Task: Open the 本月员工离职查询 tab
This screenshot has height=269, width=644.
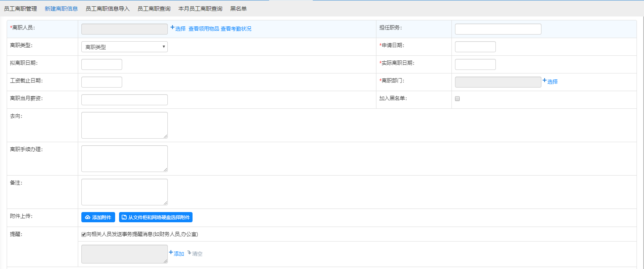Action: pyautogui.click(x=200, y=9)
